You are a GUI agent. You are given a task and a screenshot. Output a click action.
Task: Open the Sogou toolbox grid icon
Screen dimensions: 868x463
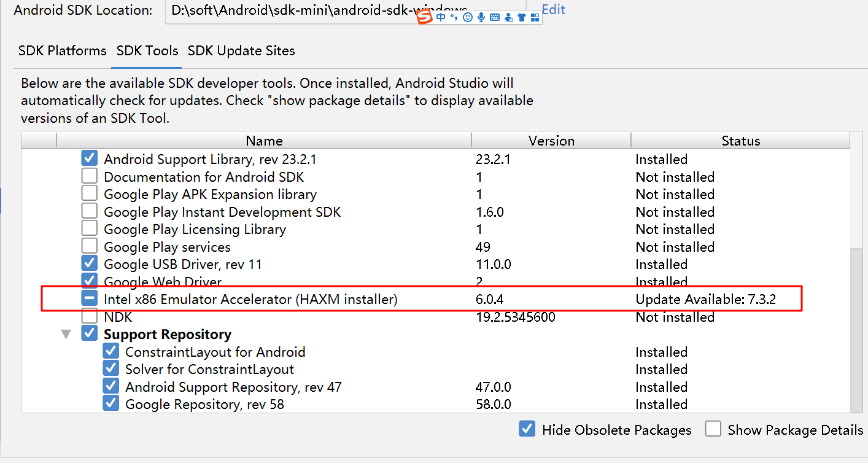tap(535, 17)
